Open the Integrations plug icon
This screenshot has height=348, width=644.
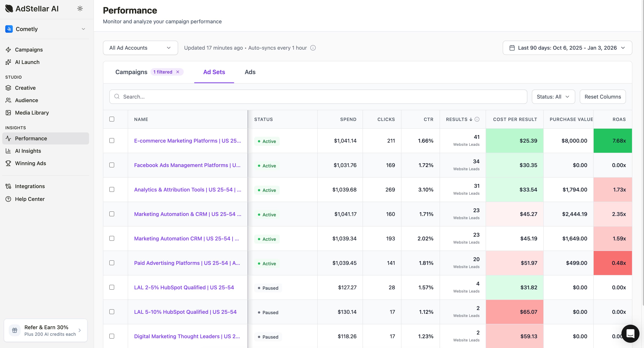tap(8, 186)
